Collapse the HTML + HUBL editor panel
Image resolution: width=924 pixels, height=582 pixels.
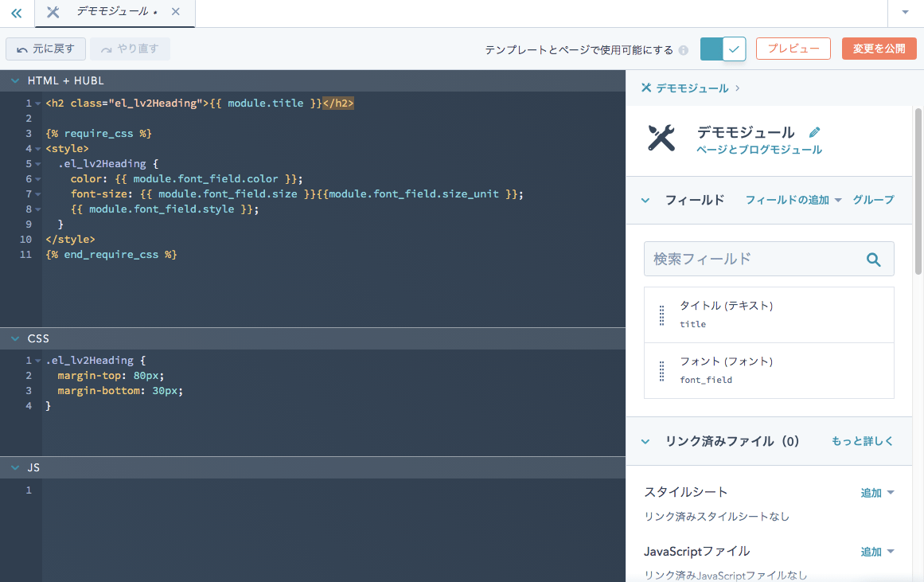tap(14, 81)
